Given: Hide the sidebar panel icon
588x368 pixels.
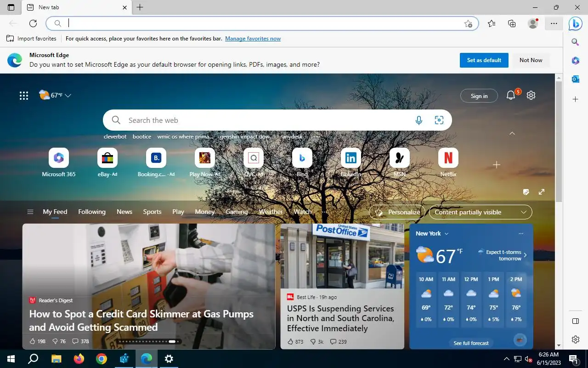Looking at the screenshot, I should point(575,321).
